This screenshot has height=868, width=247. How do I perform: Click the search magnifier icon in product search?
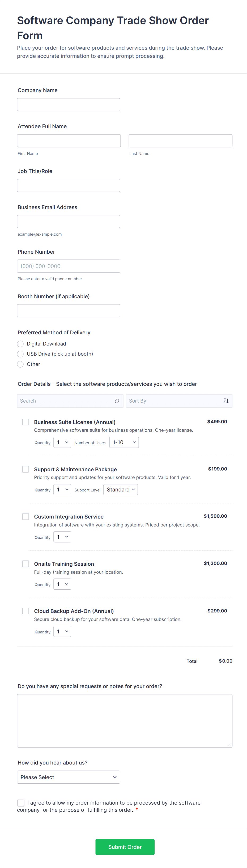point(117,401)
